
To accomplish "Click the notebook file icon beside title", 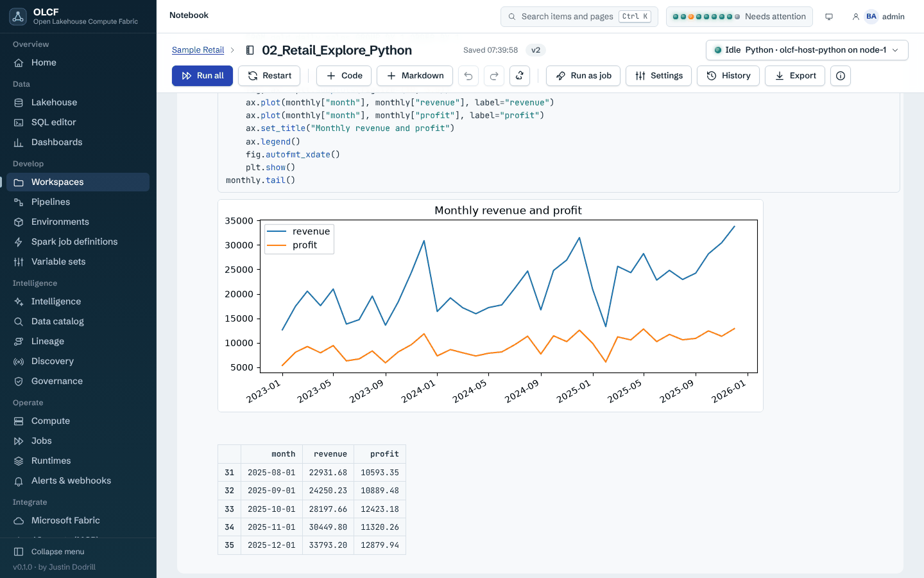I will point(250,50).
